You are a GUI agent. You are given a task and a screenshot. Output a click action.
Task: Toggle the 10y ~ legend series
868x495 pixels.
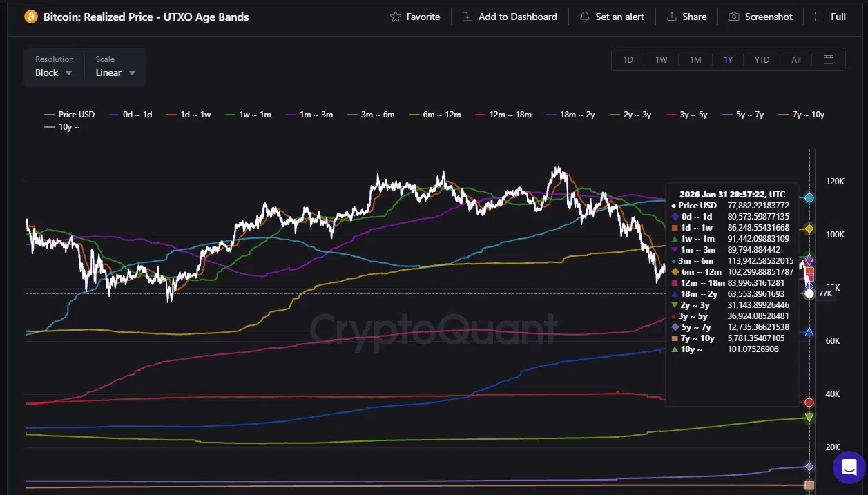(63, 127)
